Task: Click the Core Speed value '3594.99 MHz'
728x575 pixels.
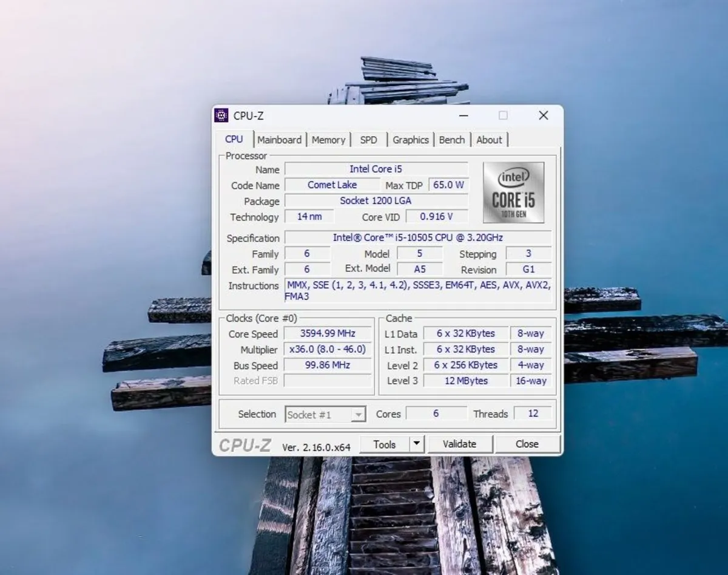Action: 328,334
